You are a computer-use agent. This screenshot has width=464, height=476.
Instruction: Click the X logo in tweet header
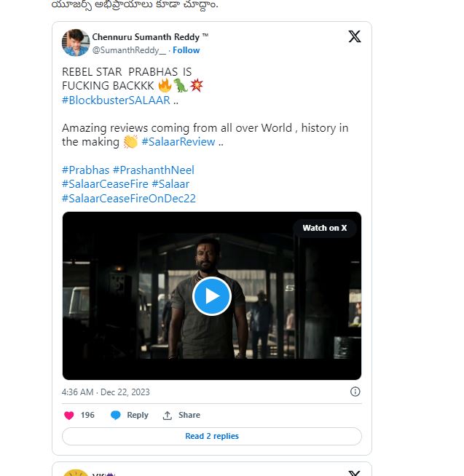355,36
